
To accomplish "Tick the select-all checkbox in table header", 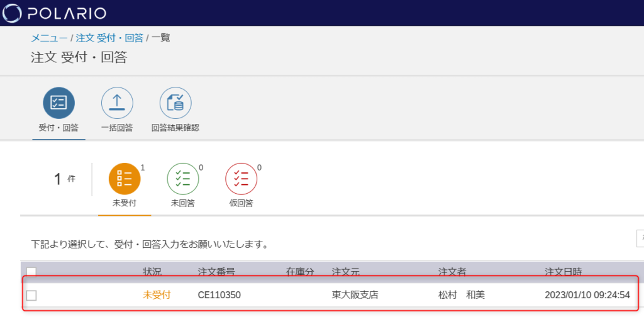I will [31, 272].
